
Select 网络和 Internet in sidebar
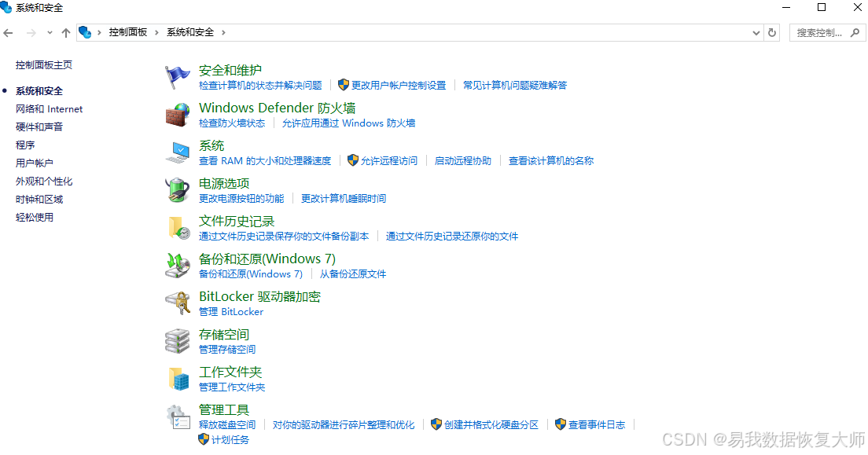(50, 109)
